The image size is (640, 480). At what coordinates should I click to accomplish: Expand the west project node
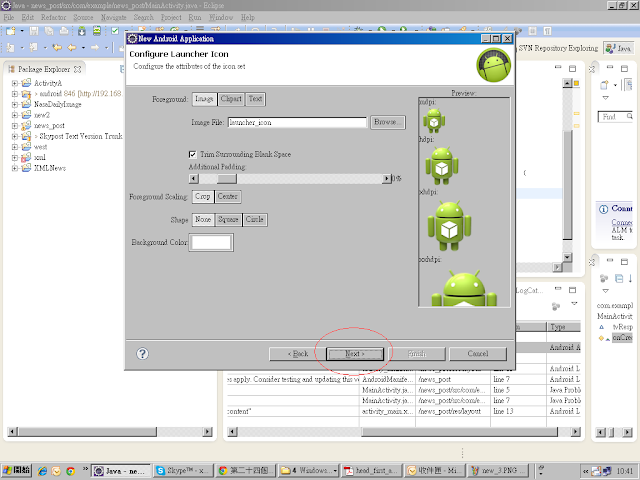(x=15, y=147)
